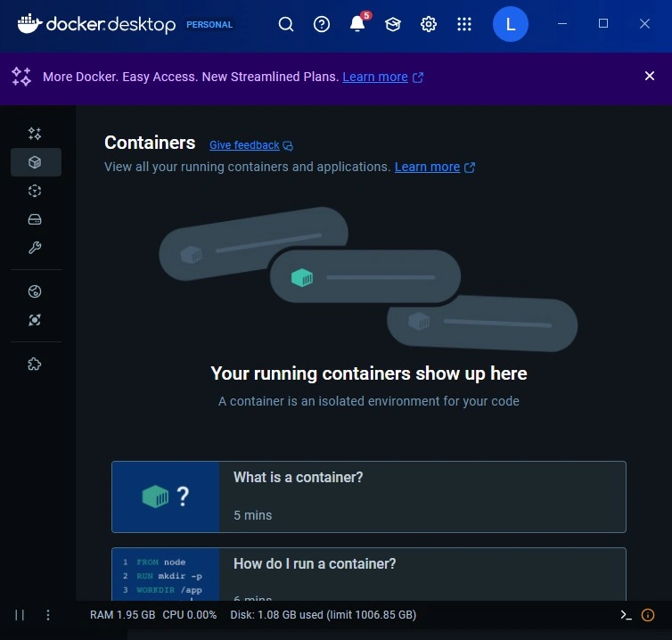Click the 'What is a container?' thumbnail image
The image size is (672, 640).
[x=166, y=496]
